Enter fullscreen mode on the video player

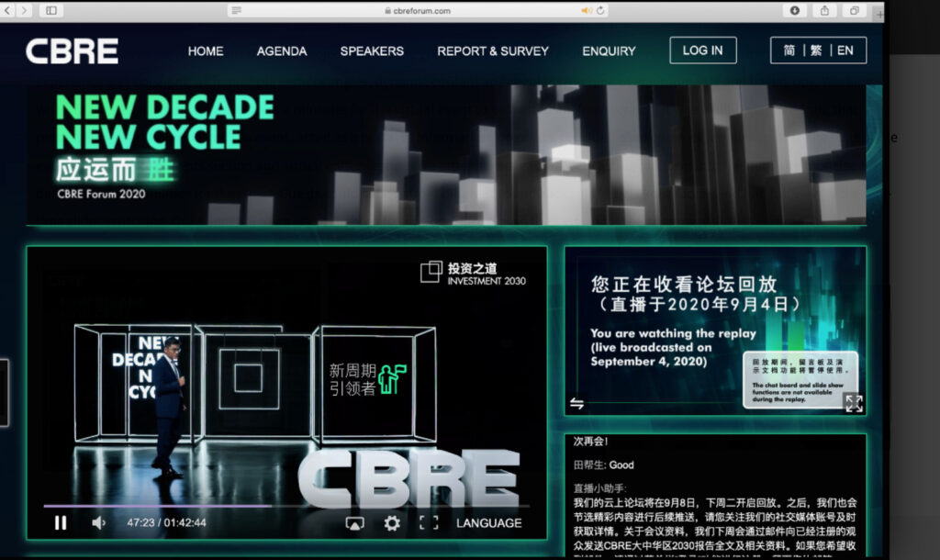tap(428, 523)
